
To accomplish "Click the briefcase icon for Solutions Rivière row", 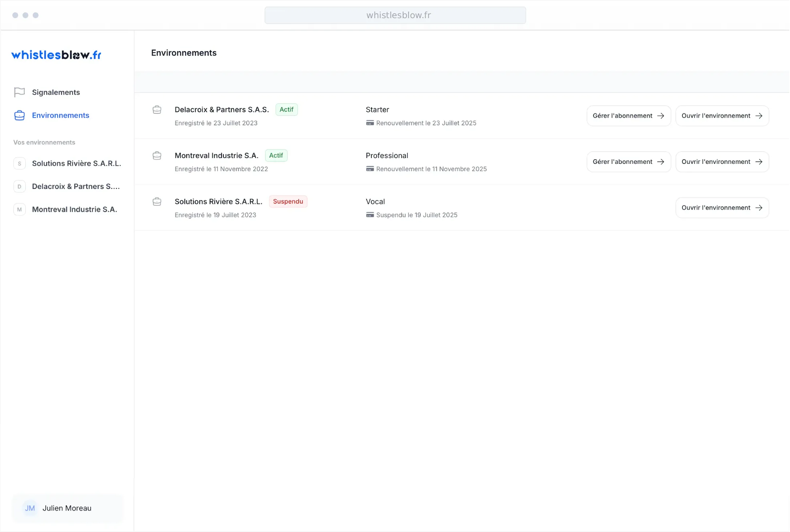I will [x=157, y=202].
